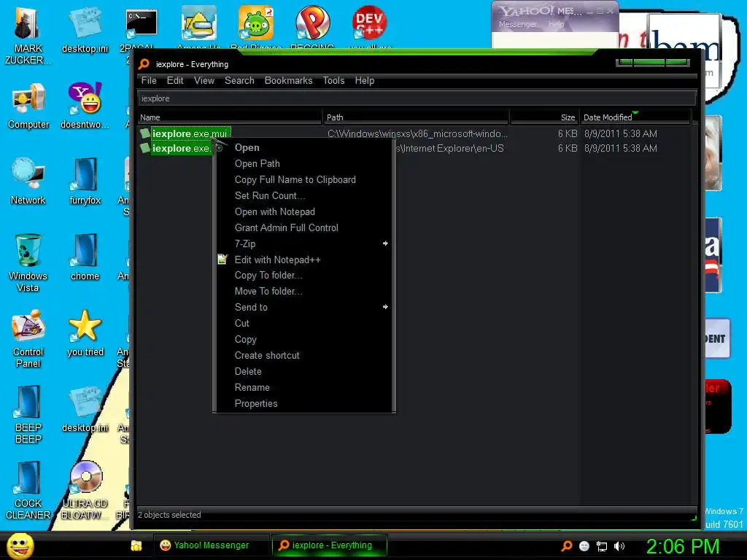
Task: Select the command prompt shortcut icon on desktop
Action: (x=141, y=24)
